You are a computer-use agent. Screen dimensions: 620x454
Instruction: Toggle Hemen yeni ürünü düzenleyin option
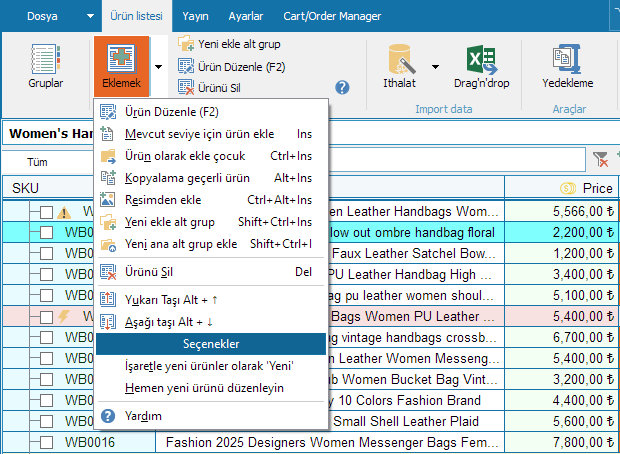210,388
